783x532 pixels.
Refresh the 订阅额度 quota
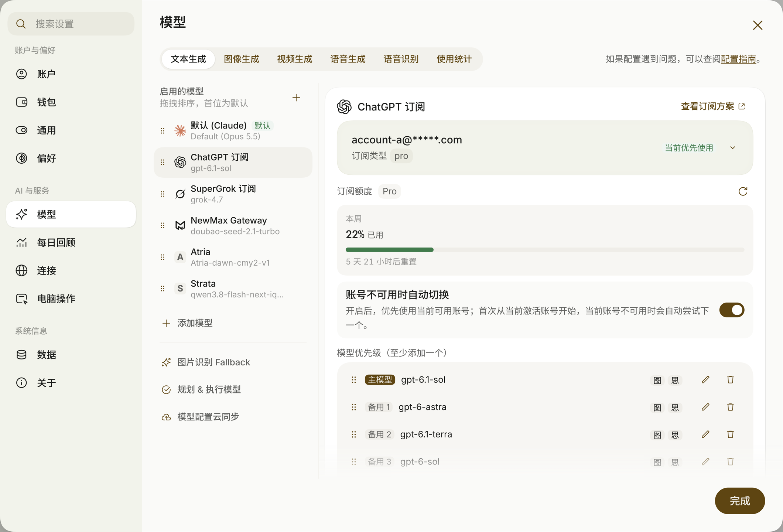pos(743,191)
